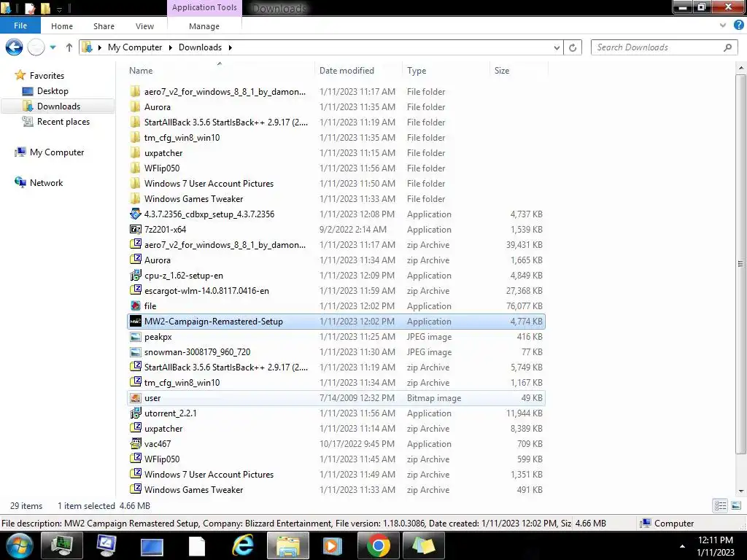Select the 7z2201-x64 installer icon

pos(135,229)
